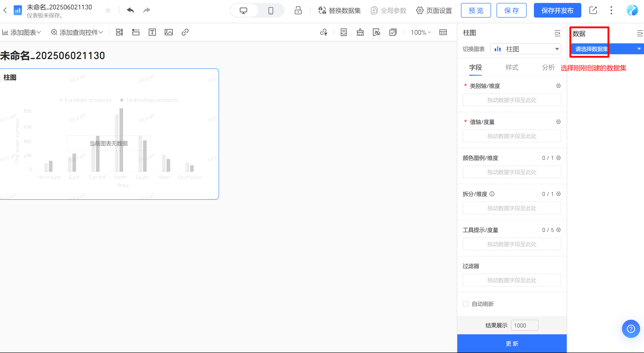Click the 更新 button
The image size is (644, 353).
tap(512, 343)
